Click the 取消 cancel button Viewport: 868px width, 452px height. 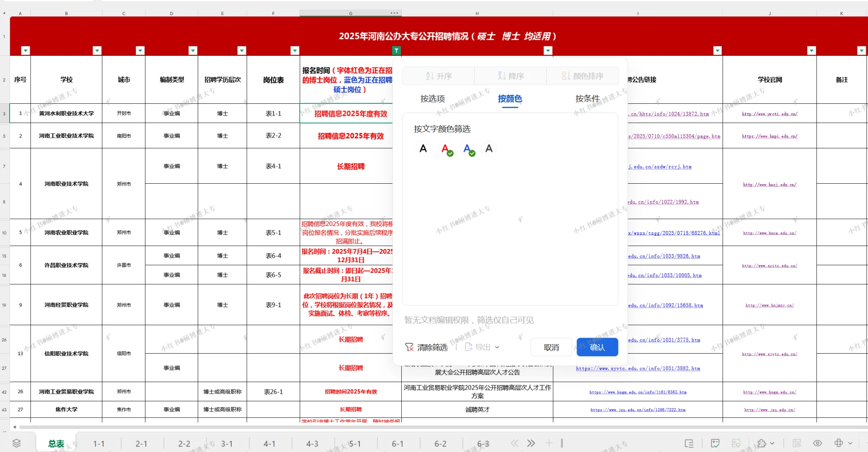tap(551, 347)
